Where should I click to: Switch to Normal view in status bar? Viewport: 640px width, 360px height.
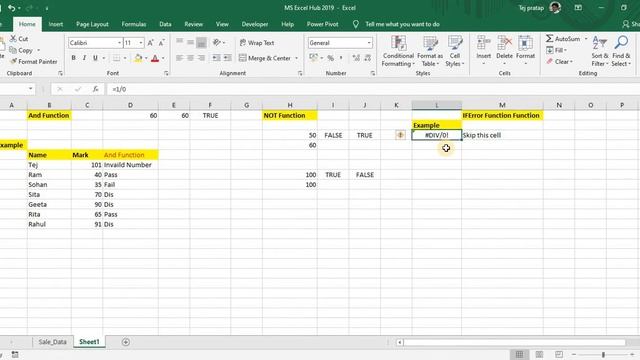(519, 354)
